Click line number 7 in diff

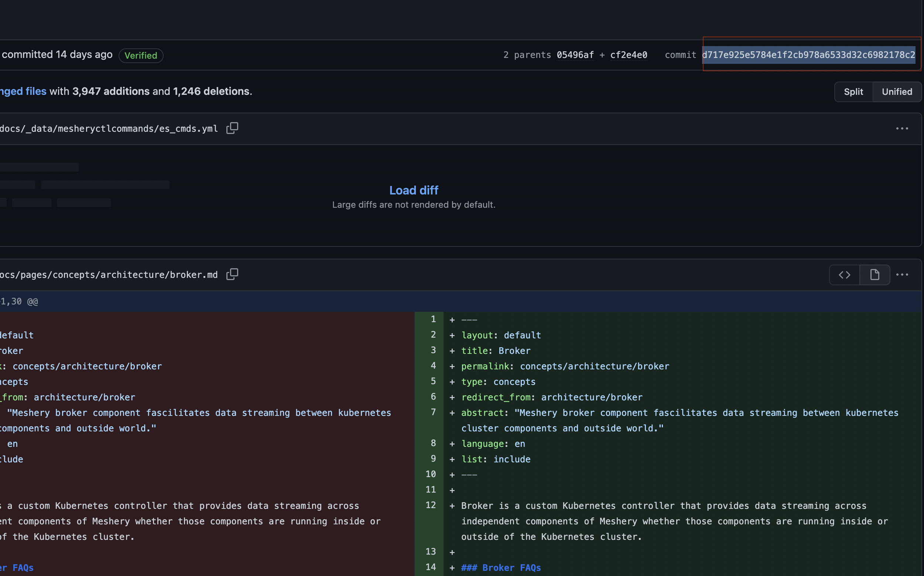point(433,412)
